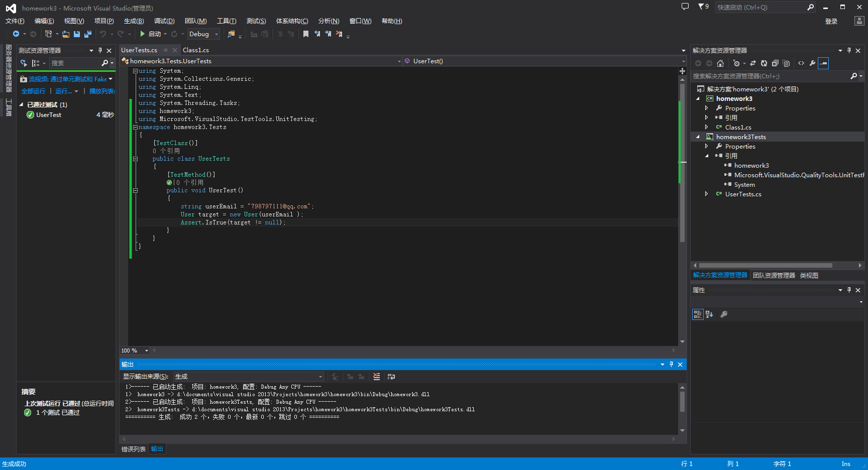The image size is (868, 470).
Task: Click Run after build icon in Test Explorer
Action: (x=24, y=63)
